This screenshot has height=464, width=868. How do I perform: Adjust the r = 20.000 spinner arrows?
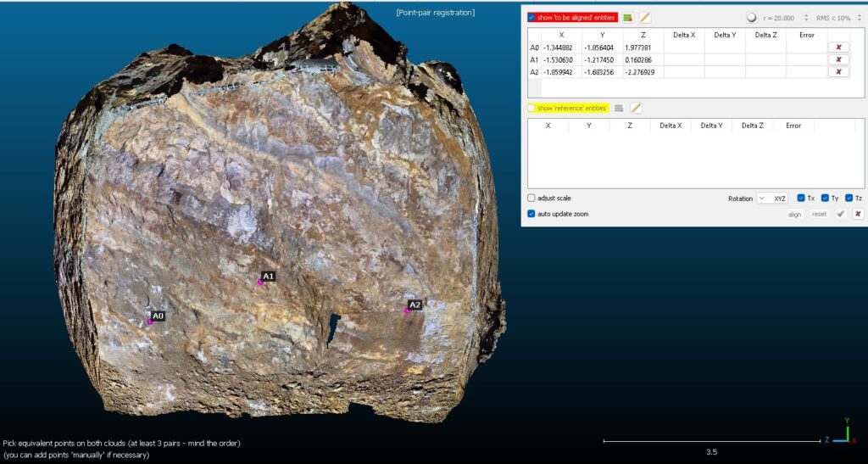tap(805, 18)
